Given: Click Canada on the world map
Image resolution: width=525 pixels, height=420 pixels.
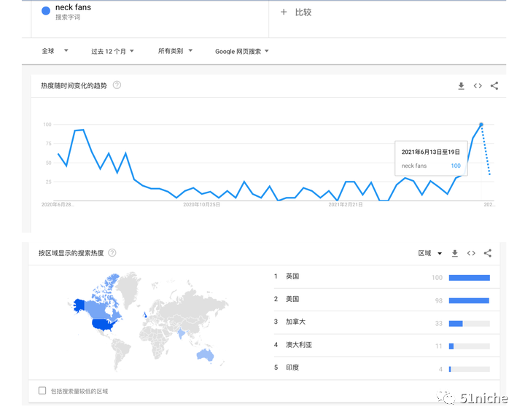Looking at the screenshot, I should (x=101, y=308).
